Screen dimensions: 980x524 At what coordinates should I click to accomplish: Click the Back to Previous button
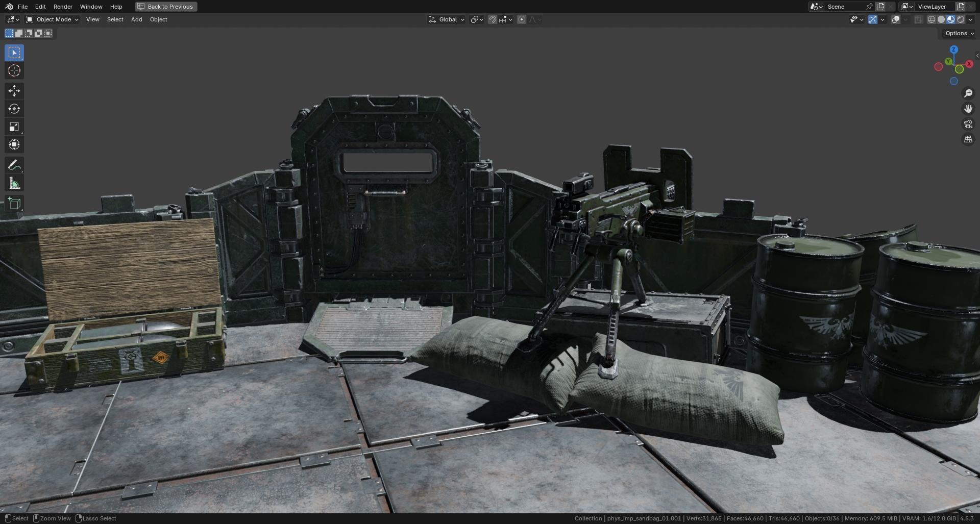click(x=166, y=7)
